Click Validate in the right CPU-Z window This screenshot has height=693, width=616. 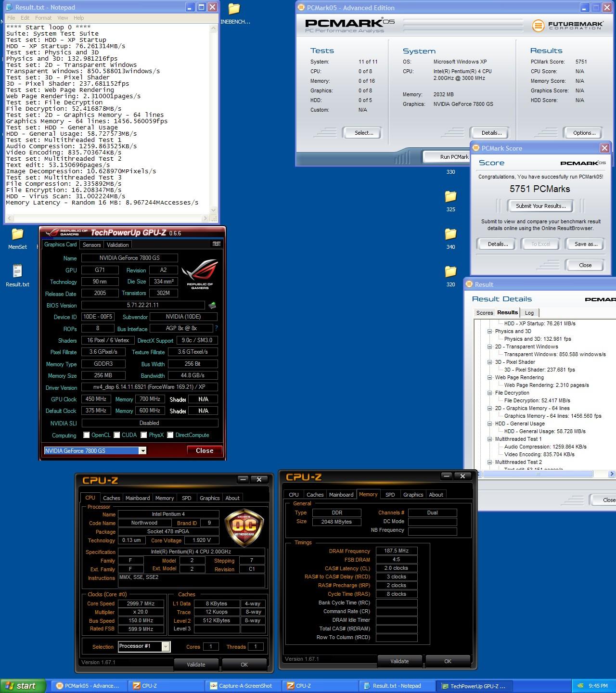pos(399,661)
